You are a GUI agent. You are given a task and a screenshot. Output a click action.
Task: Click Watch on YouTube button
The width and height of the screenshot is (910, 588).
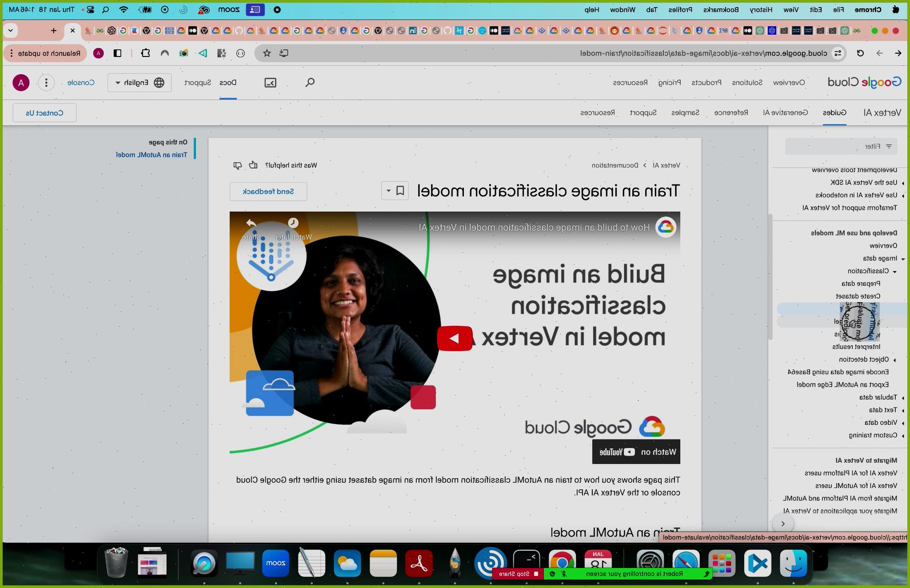coord(636,452)
